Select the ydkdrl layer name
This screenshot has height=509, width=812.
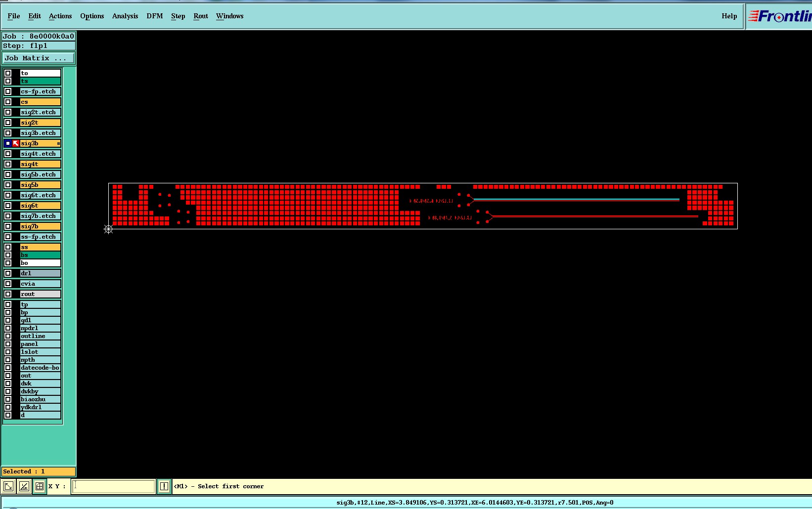[41, 407]
